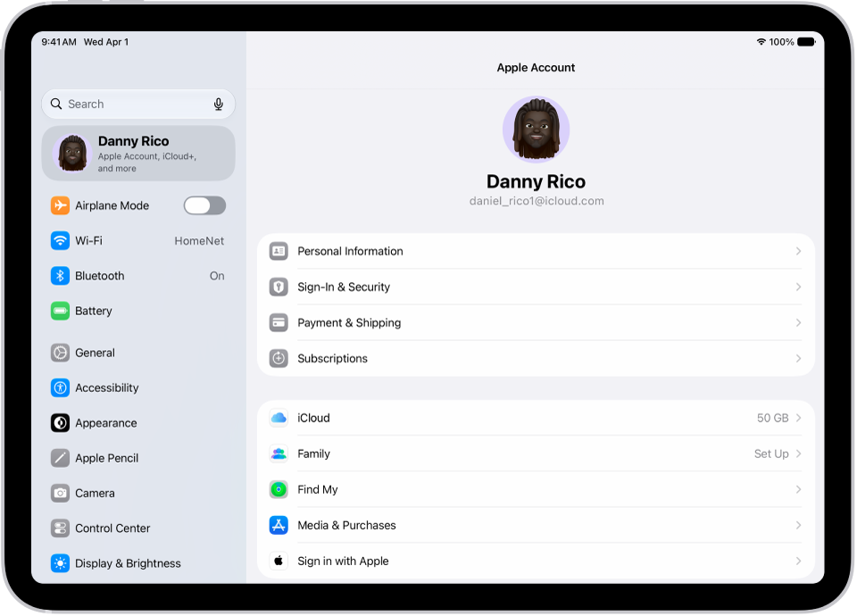857x616 pixels.
Task: Click the Apple Pencil icon
Action: pyautogui.click(x=60, y=458)
